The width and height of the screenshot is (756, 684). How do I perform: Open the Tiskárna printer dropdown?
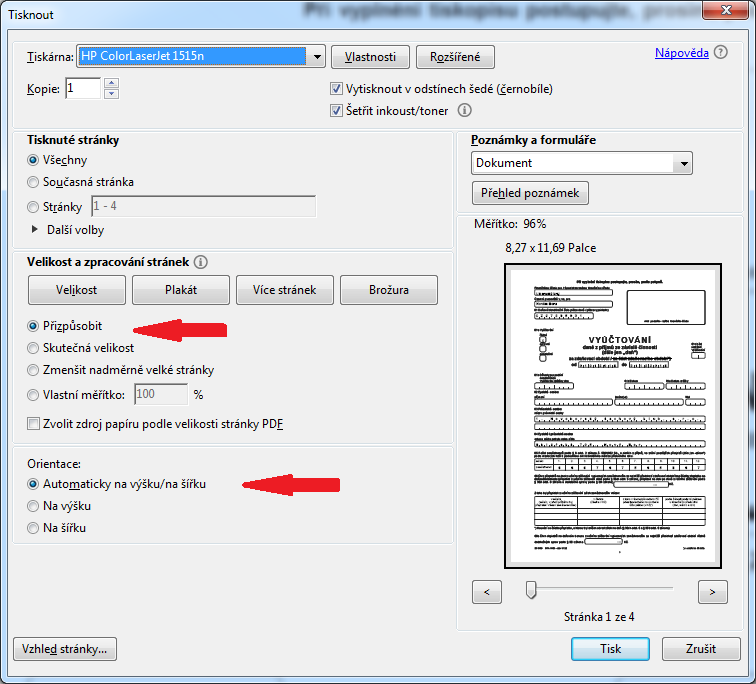[x=317, y=56]
